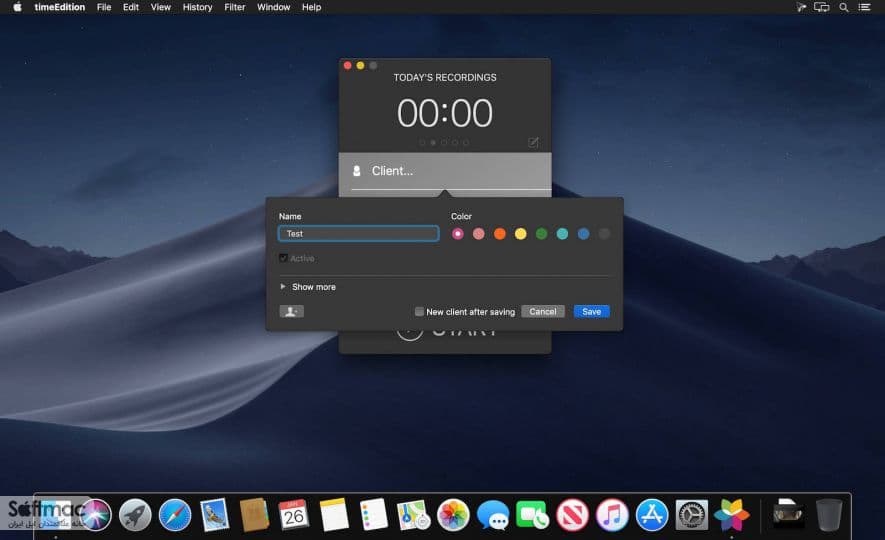Open Siri from the dock
Screen dimensions: 885x540
click(x=95, y=515)
